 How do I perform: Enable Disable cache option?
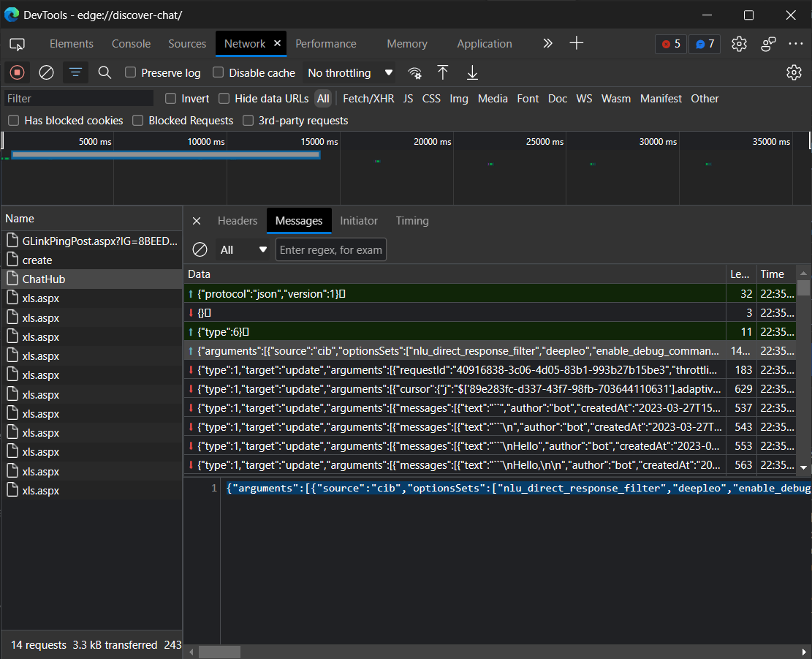point(217,72)
